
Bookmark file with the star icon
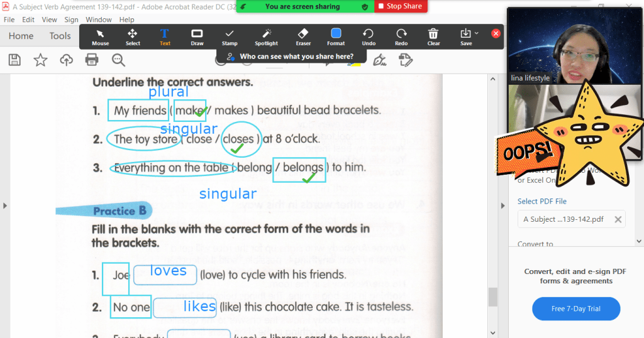click(40, 60)
